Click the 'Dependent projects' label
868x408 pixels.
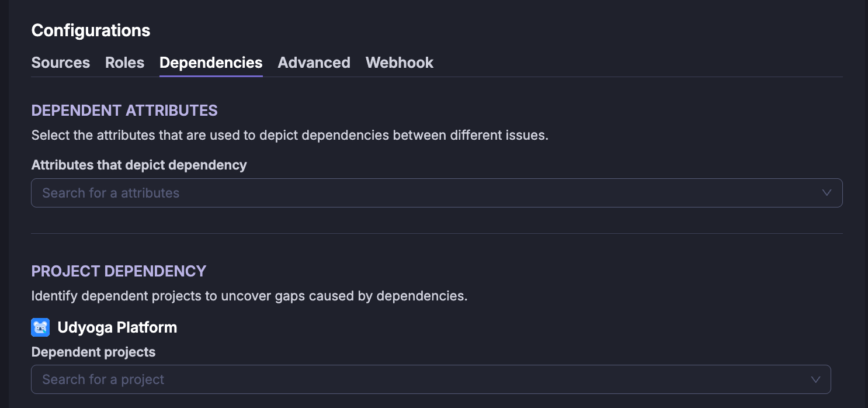pos(93,352)
